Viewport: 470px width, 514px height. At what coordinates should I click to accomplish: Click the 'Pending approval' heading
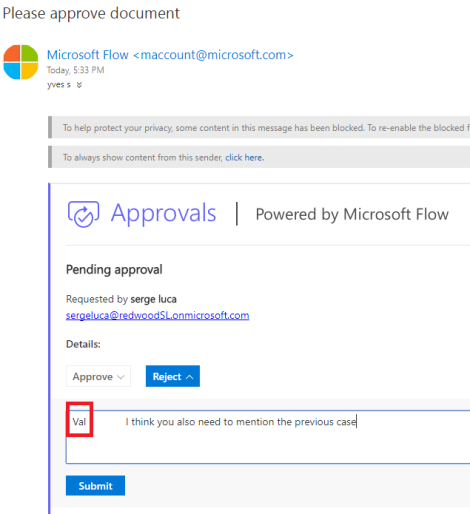(114, 270)
